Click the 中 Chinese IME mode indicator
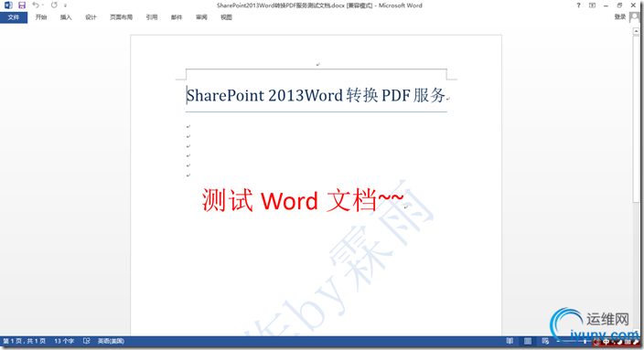 [606, 342]
